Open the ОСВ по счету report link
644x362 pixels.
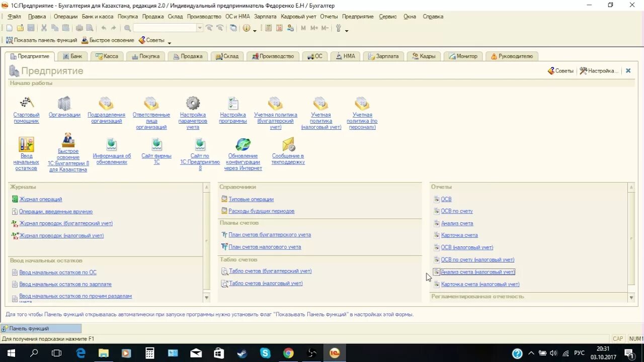coord(457,212)
